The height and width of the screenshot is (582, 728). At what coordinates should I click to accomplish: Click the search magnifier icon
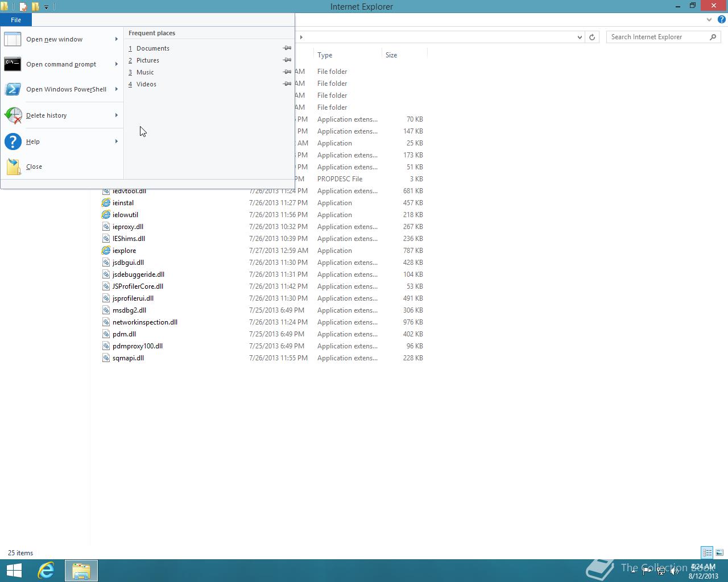(713, 37)
